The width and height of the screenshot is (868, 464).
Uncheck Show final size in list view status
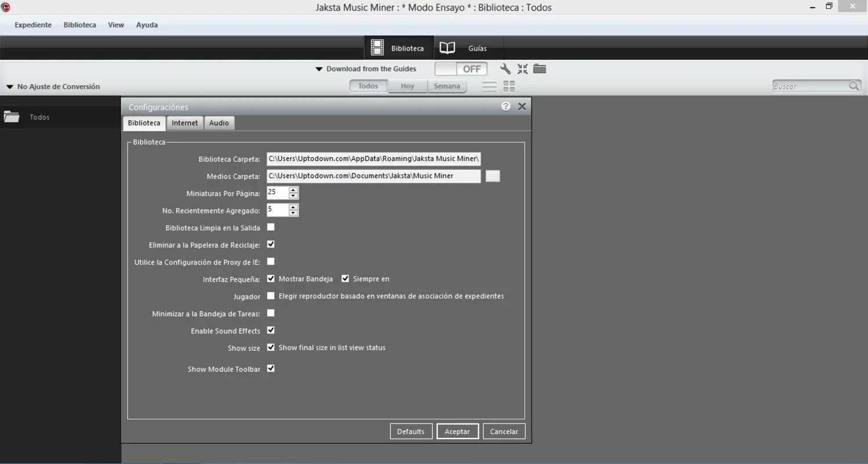coord(271,347)
